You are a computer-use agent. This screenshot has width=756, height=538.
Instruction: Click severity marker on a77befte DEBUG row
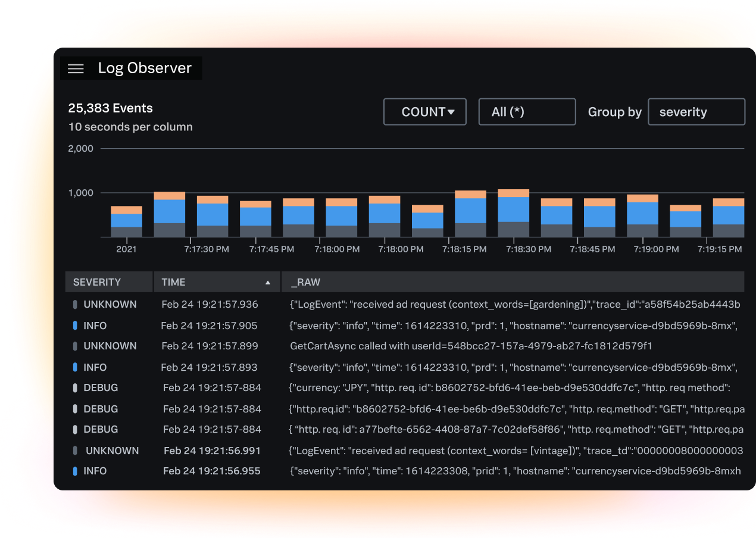click(x=75, y=429)
